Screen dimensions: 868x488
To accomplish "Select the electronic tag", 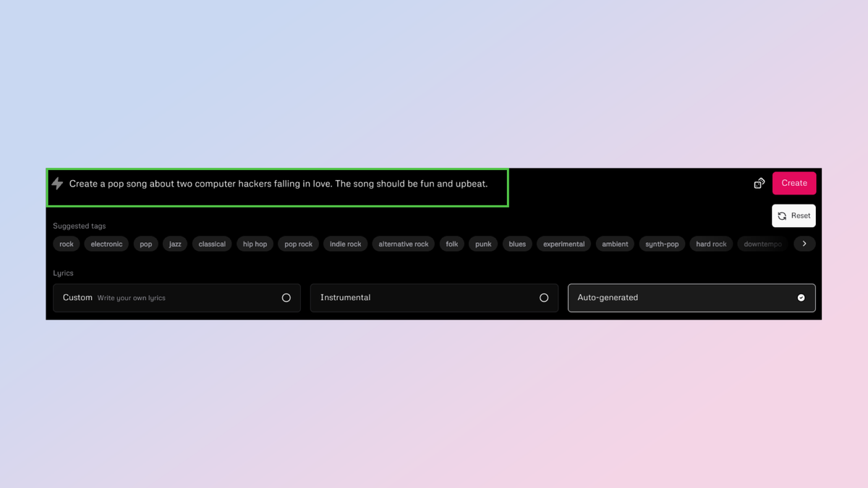I will point(106,244).
